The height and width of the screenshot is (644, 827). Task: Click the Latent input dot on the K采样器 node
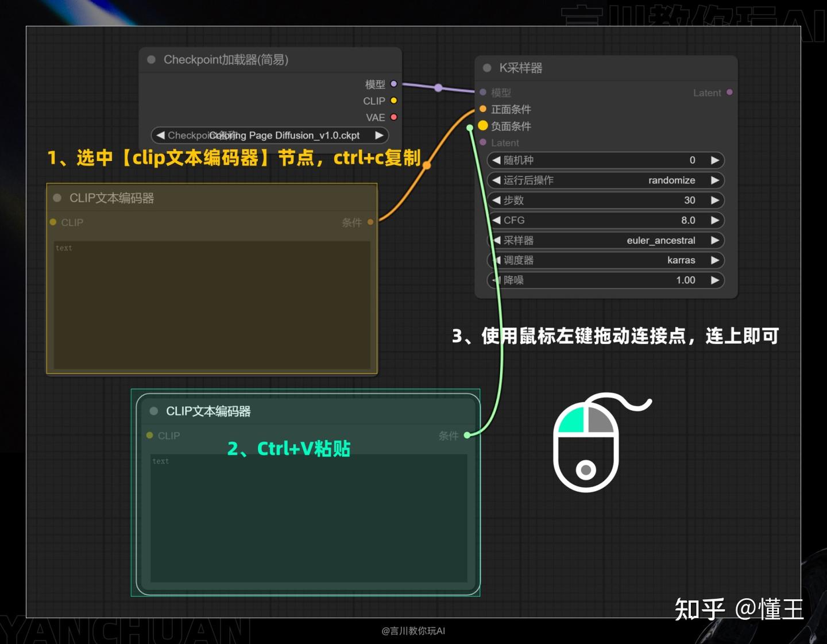[483, 142]
